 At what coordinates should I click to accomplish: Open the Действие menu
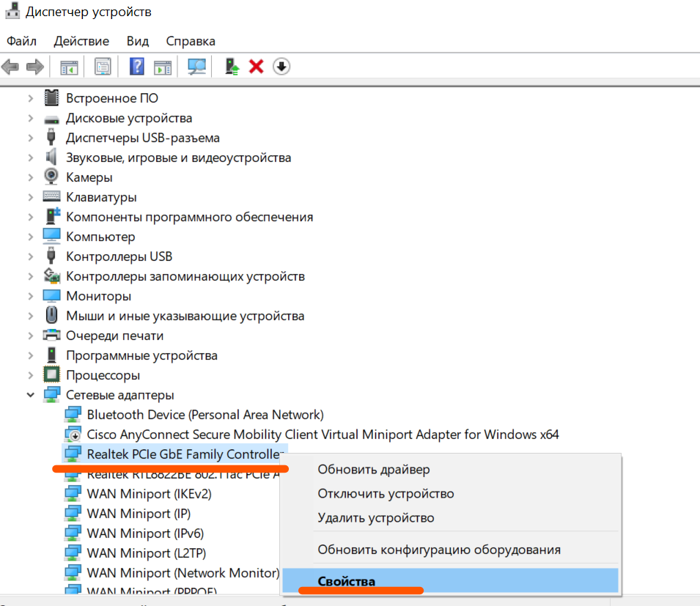pos(81,41)
